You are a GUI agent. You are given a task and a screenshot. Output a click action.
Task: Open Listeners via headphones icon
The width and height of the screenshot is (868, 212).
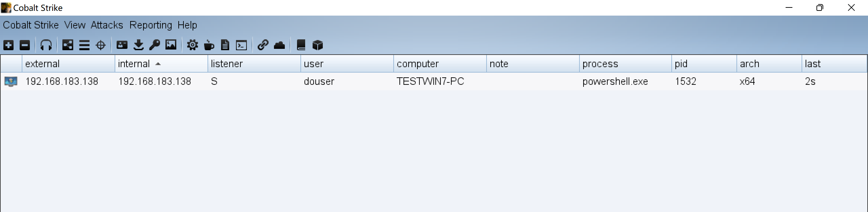tap(46, 45)
